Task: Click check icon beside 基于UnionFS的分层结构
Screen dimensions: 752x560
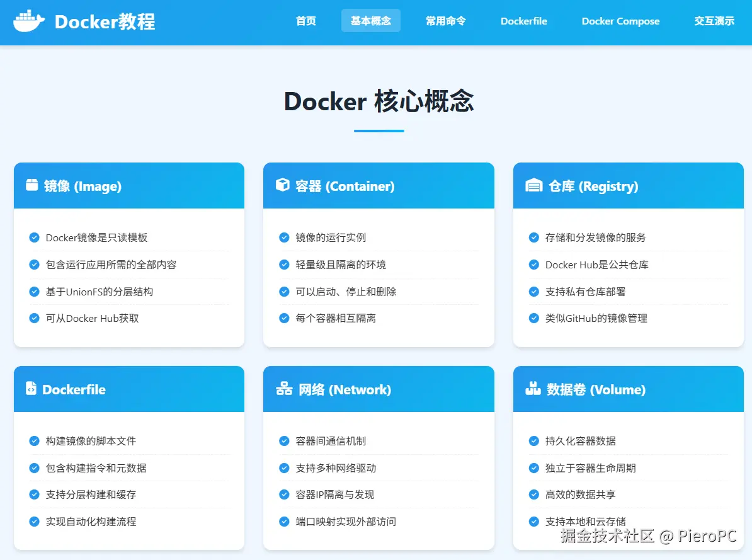Action: 34,291
